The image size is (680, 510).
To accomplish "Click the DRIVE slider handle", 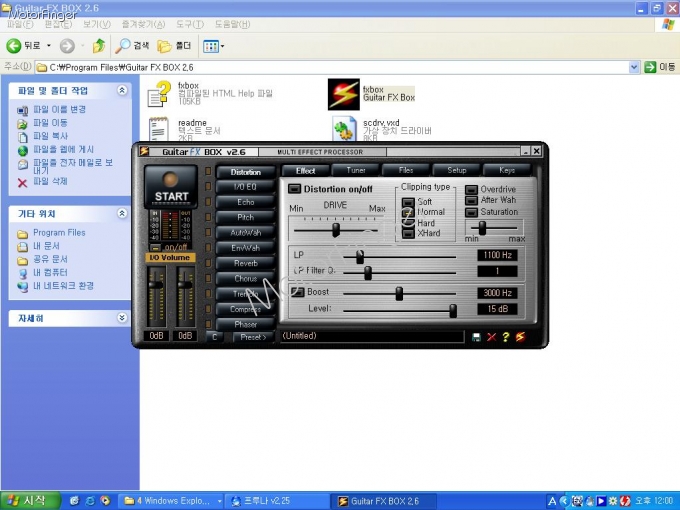I will click(x=336, y=229).
